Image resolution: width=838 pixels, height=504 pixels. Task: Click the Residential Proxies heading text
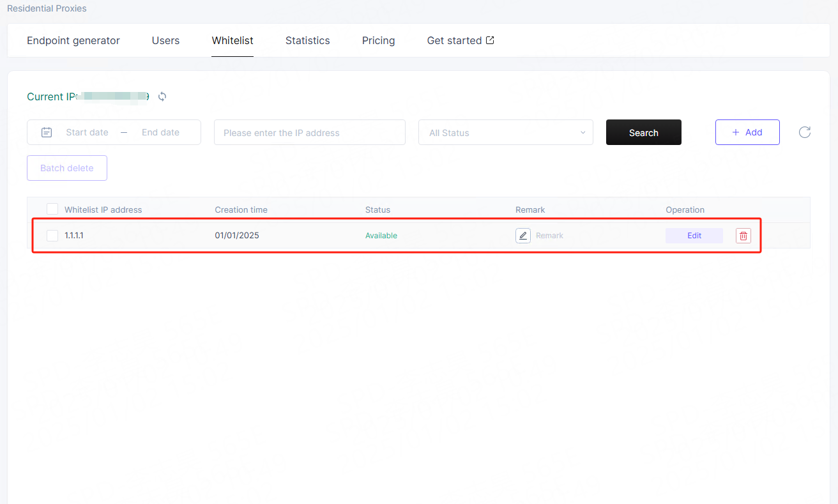pyautogui.click(x=47, y=8)
